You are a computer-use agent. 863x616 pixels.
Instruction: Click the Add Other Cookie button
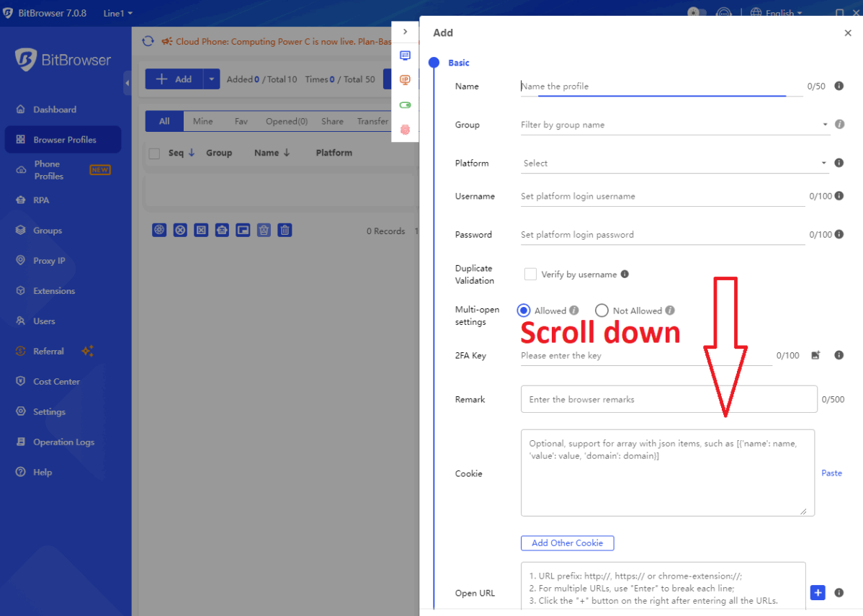pos(567,543)
